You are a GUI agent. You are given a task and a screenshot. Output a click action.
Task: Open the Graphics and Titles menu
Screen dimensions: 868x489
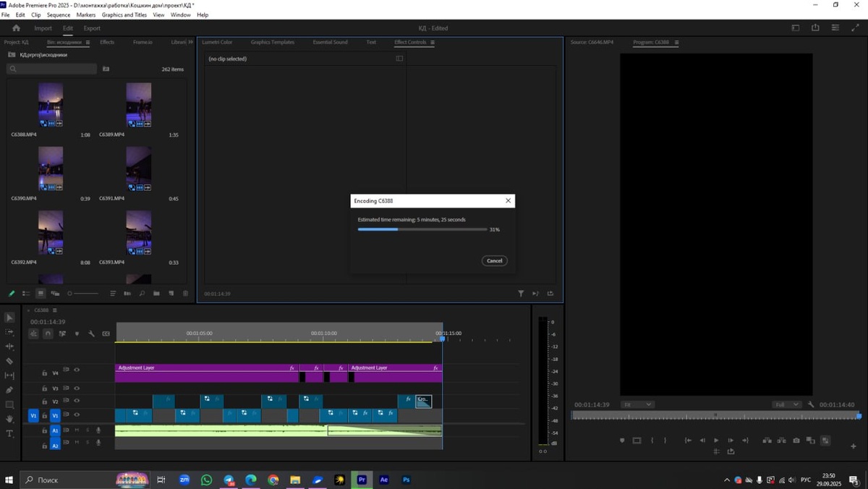[124, 14]
